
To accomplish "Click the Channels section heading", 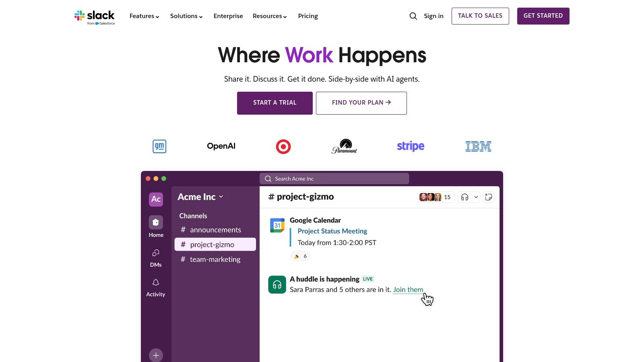I will [193, 216].
